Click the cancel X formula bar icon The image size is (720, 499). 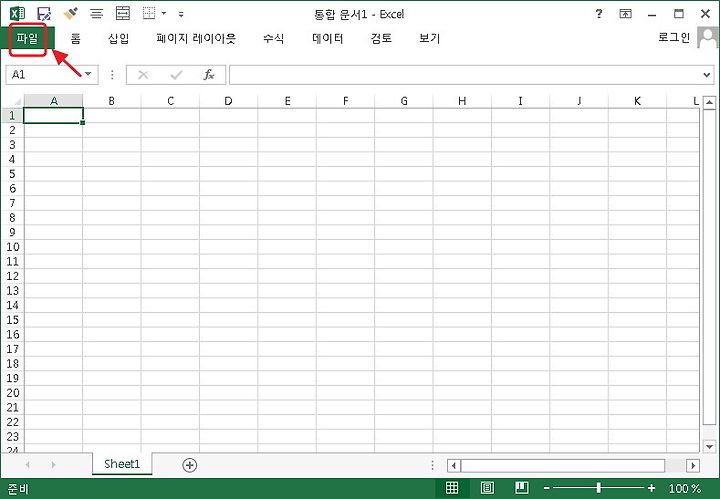click(143, 75)
